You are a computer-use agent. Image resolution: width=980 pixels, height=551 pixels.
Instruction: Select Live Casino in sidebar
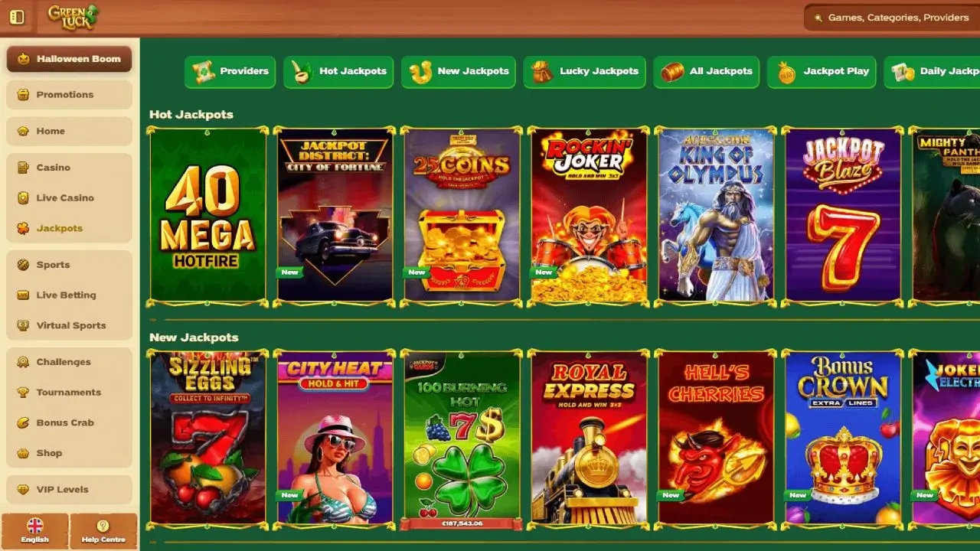(x=69, y=197)
